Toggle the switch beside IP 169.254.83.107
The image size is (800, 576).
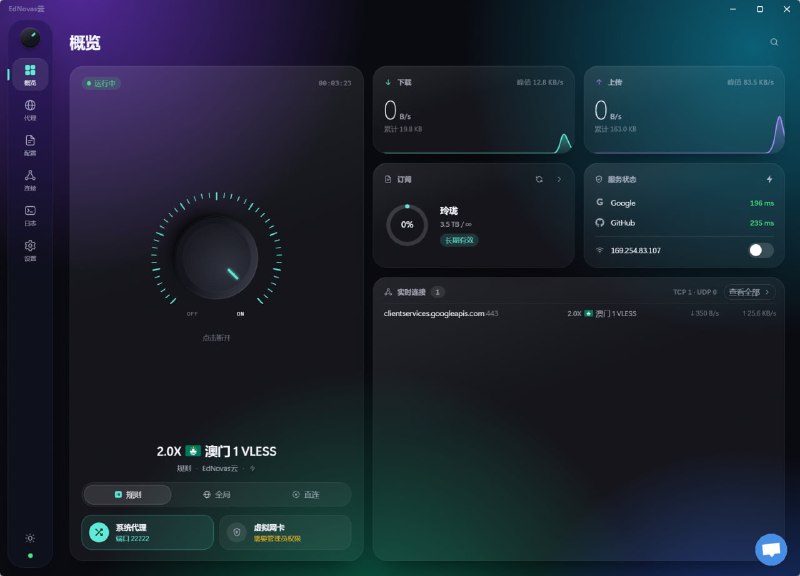point(761,250)
